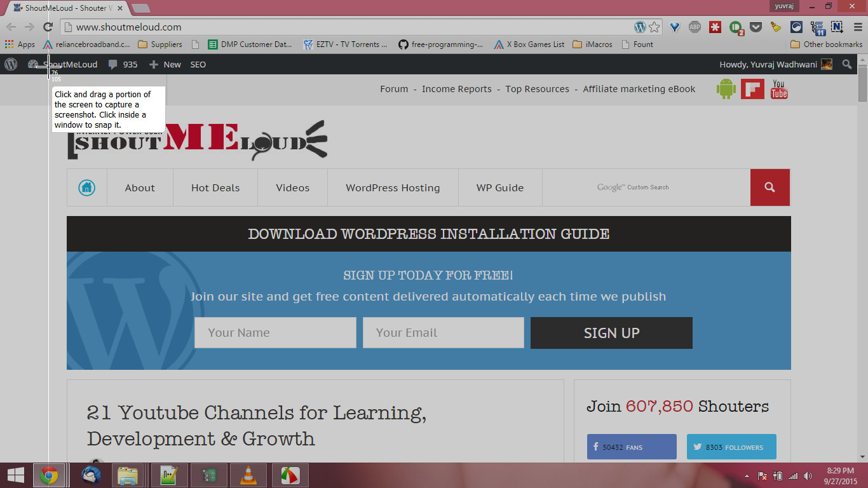This screenshot has width=868, height=488.
Task: Click the blue gem extension icon
Action: 675,27
